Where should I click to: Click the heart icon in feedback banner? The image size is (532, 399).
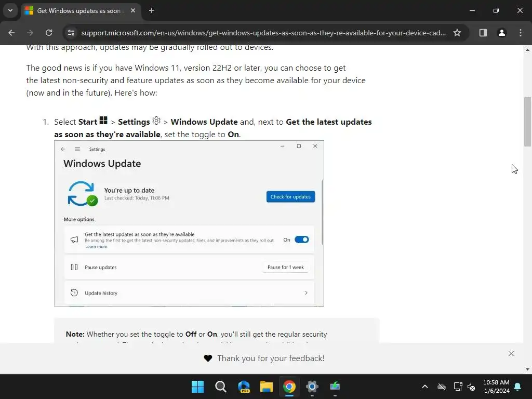(x=208, y=358)
